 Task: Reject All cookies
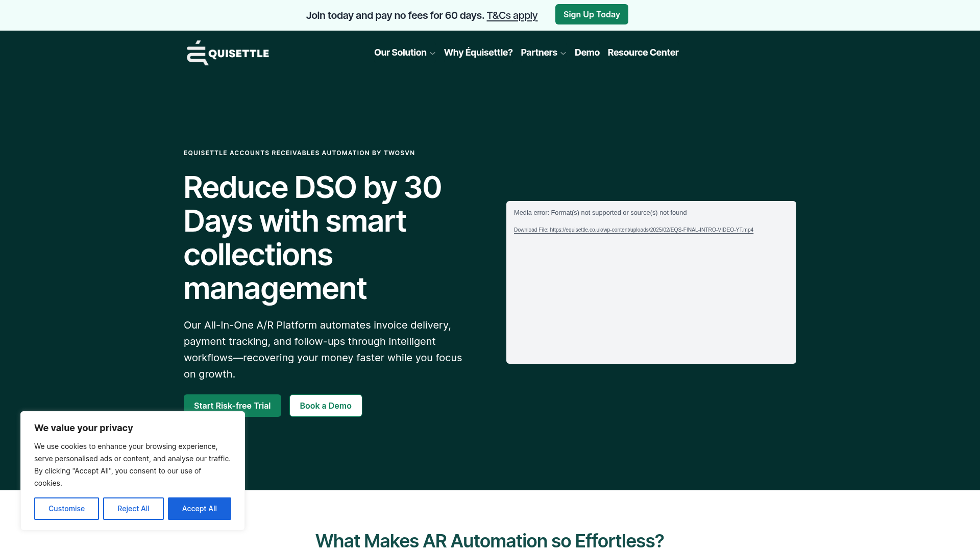coord(133,509)
